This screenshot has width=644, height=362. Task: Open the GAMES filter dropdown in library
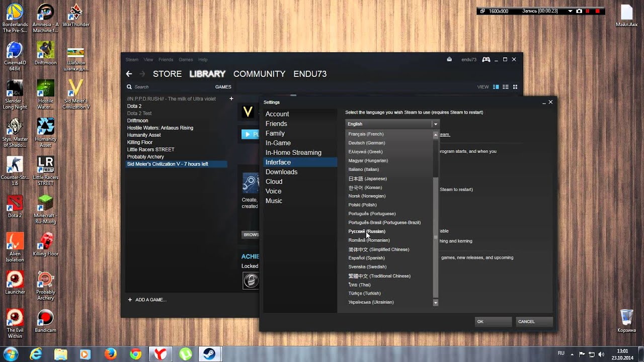pos(223,87)
